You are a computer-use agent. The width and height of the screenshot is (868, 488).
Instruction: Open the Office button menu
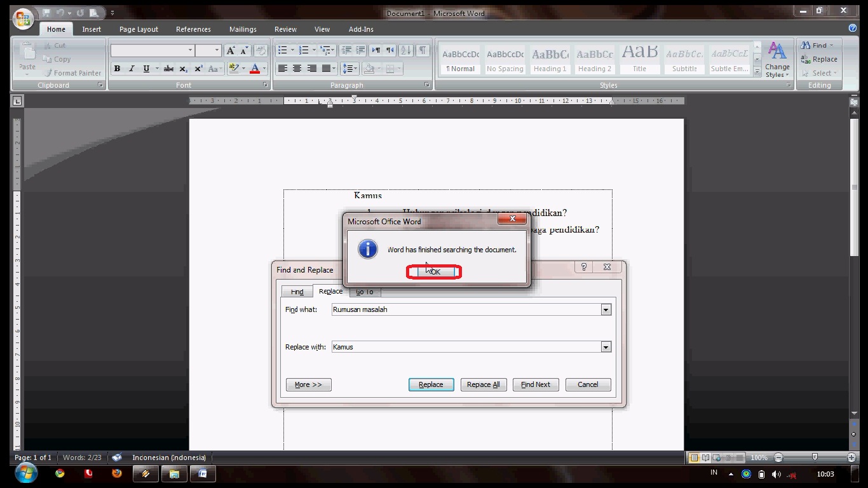(x=23, y=19)
